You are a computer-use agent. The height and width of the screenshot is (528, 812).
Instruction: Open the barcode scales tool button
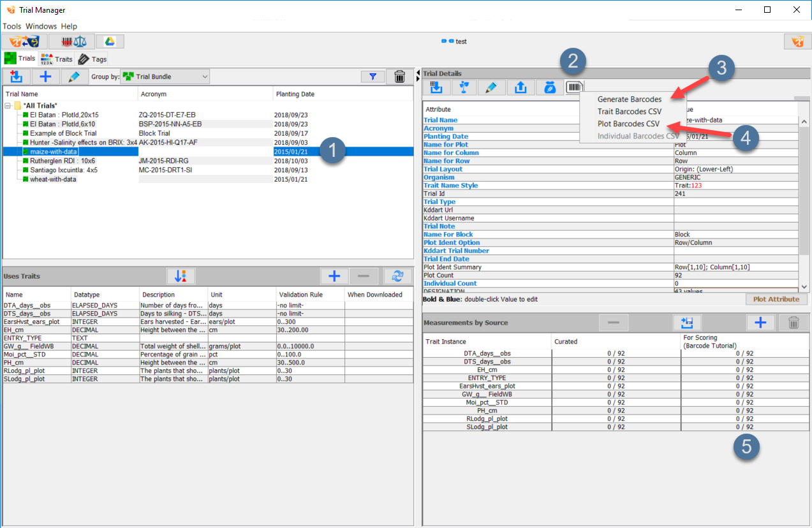pyautogui.click(x=72, y=41)
